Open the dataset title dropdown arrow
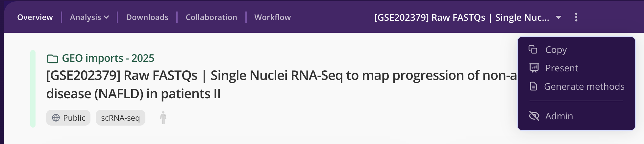Screen dimensions: 644x144 pyautogui.click(x=558, y=17)
